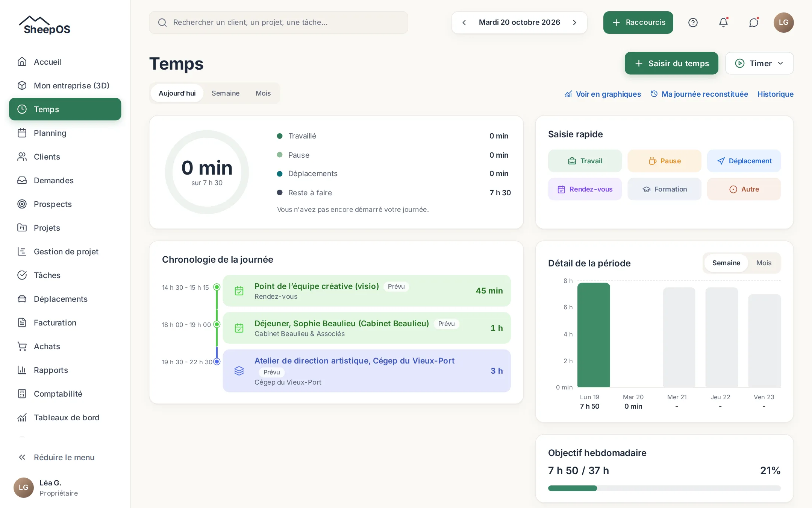Image resolution: width=812 pixels, height=508 pixels.
Task: Switch period detail to Mois
Action: pos(764,263)
